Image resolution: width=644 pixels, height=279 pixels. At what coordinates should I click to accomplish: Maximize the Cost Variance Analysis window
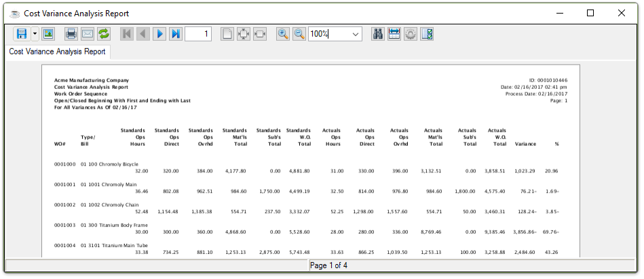[x=590, y=13]
